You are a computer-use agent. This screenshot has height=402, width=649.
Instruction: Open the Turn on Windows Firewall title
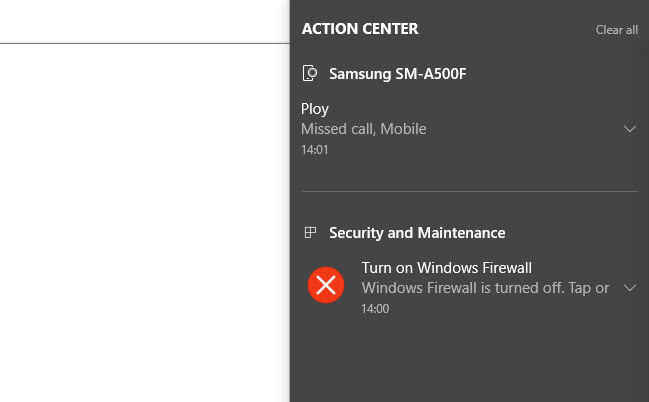(447, 268)
